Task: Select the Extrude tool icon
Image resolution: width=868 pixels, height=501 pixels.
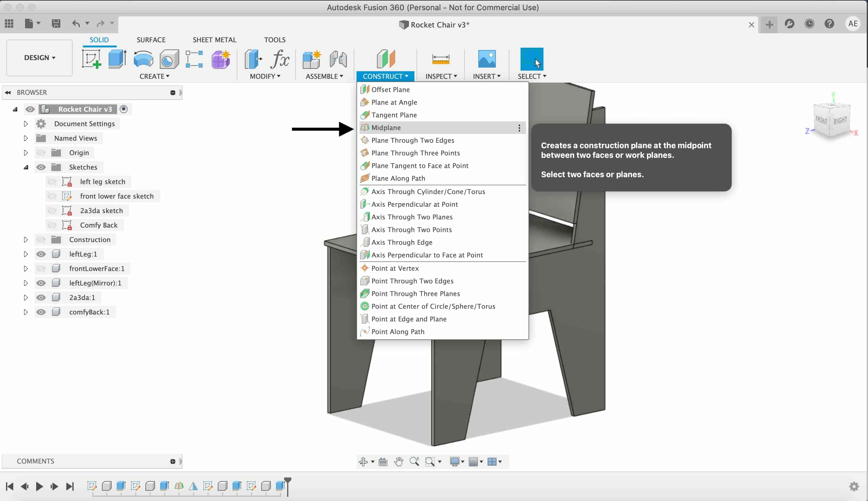Action: [117, 59]
